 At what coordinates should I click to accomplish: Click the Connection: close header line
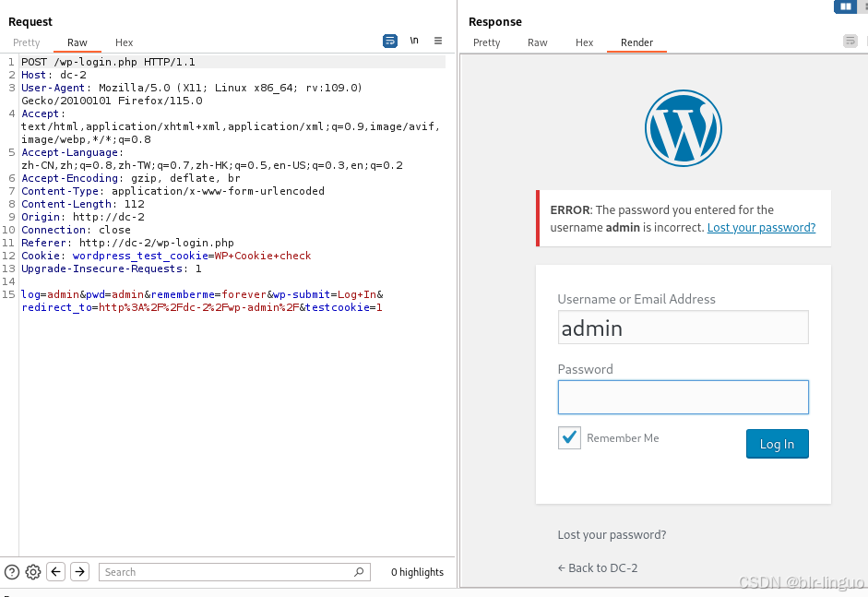point(76,230)
